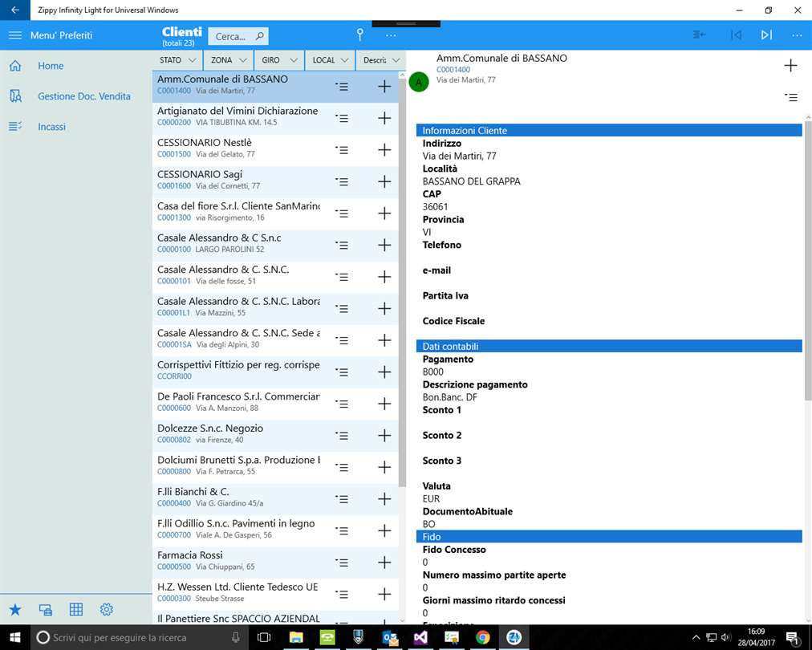Open list menu icon in customer detail header
This screenshot has height=650, width=812.
791,97
